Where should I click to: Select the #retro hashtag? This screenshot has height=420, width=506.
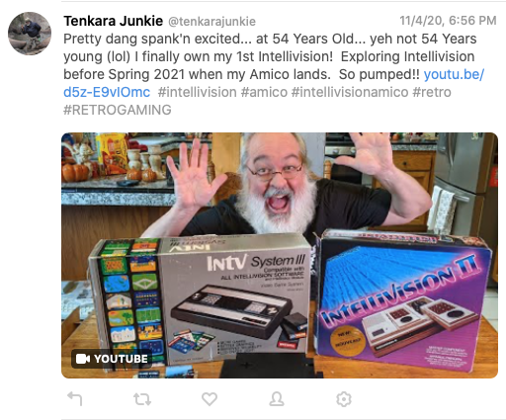(432, 92)
